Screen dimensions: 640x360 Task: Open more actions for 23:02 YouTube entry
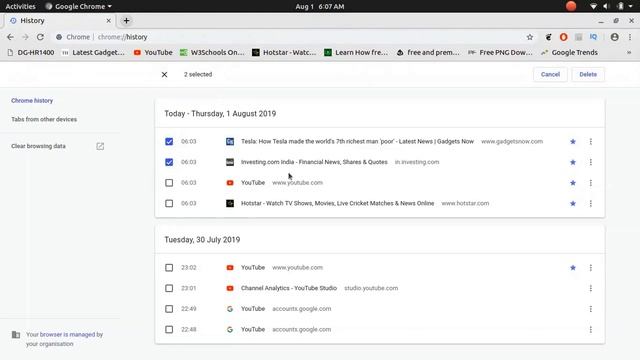(591, 268)
